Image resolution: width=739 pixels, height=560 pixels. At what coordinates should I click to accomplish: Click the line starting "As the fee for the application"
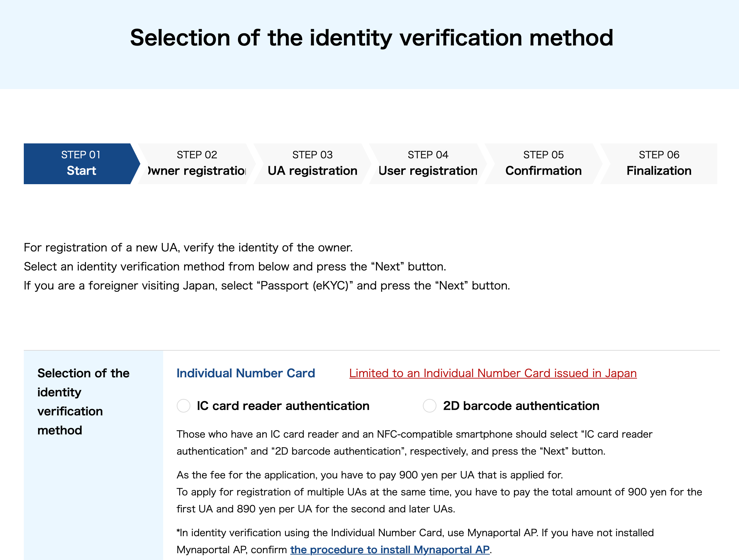coord(369,475)
